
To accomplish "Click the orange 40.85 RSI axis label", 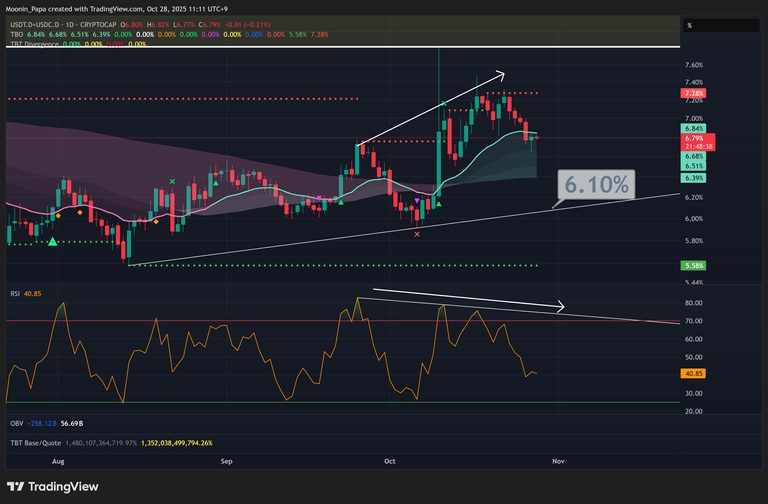I will [696, 375].
